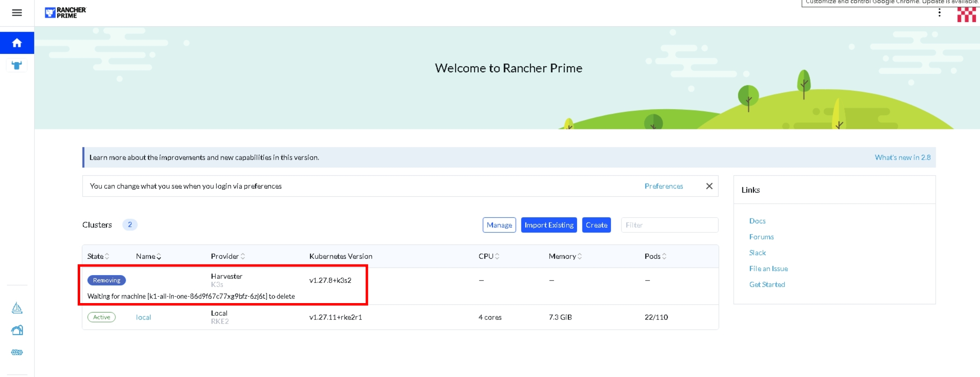980x377 pixels.
Task: Click the Manage clusters button
Action: 499,225
